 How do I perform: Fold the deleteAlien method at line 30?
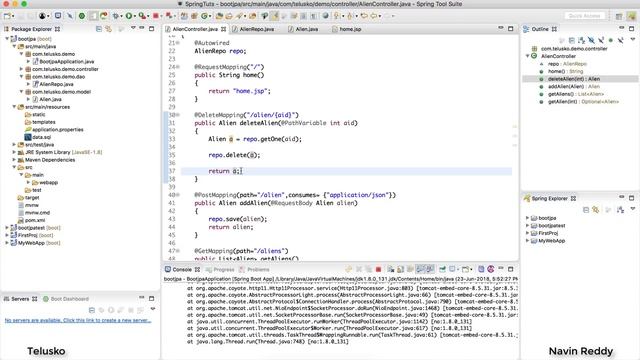pos(178,115)
